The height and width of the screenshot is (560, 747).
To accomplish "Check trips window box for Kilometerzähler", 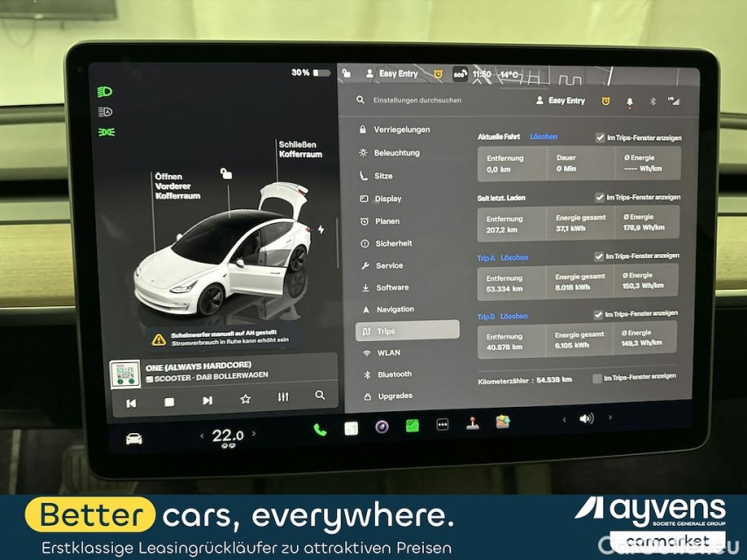I will coord(597,378).
